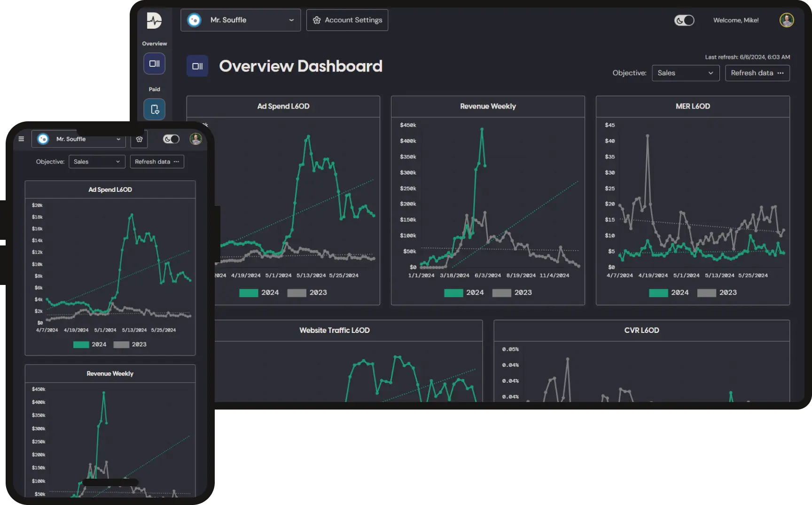Toggle 2024 legend in desktop Ad Spend chart
The height and width of the screenshot is (505, 812).
point(259,292)
